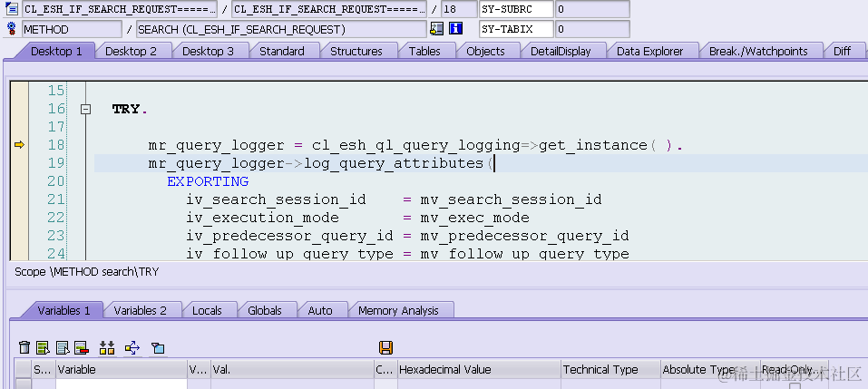Screen dimensions: 868x389
Task: Click get_instance on line 18
Action: coord(593,145)
